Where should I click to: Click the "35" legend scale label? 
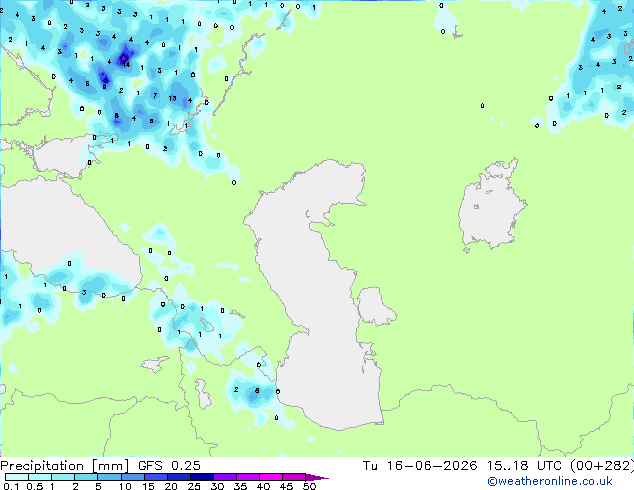point(240,486)
